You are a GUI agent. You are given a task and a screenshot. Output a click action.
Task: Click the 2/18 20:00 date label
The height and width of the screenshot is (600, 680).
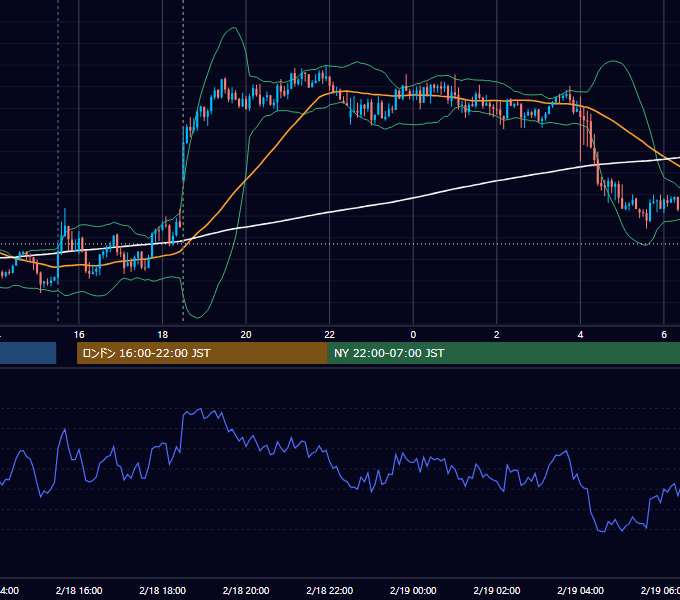point(246,590)
